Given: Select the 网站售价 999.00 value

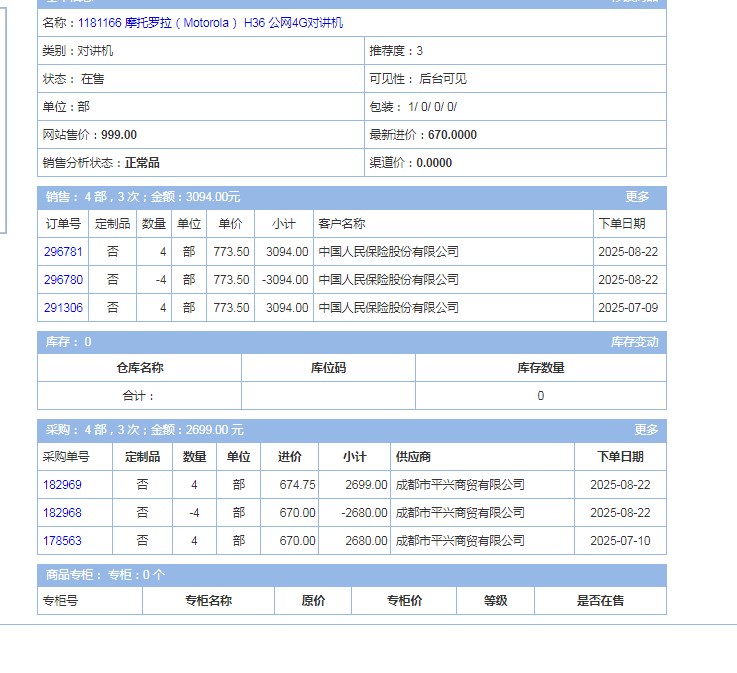Looking at the screenshot, I should click(x=119, y=135).
